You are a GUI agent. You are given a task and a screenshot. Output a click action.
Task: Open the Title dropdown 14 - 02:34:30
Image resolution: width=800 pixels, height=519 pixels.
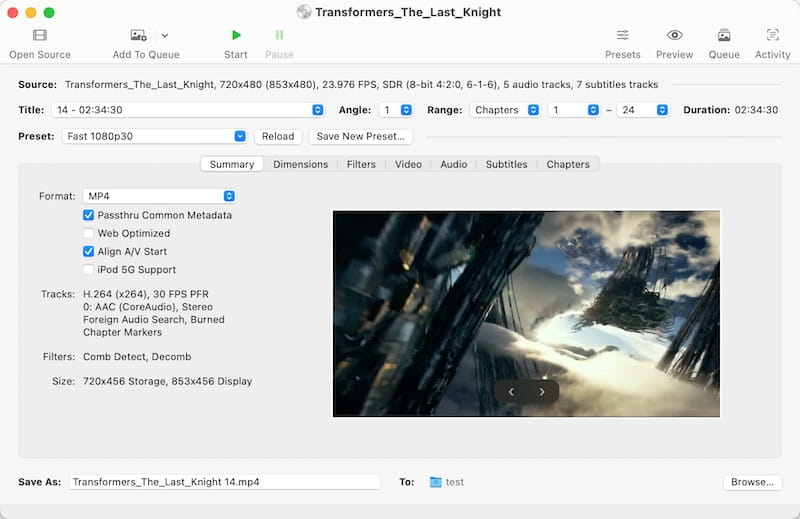pyautogui.click(x=188, y=110)
